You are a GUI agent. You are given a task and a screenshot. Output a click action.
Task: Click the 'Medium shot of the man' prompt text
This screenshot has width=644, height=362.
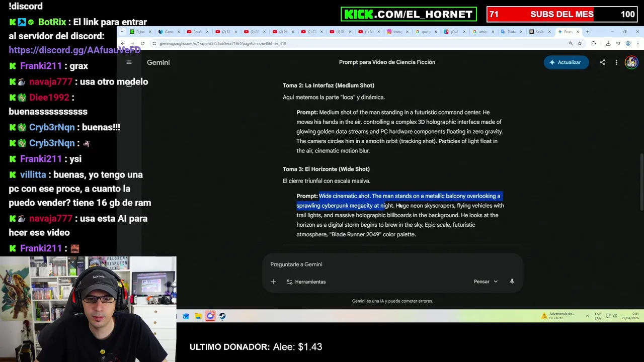[x=399, y=131]
